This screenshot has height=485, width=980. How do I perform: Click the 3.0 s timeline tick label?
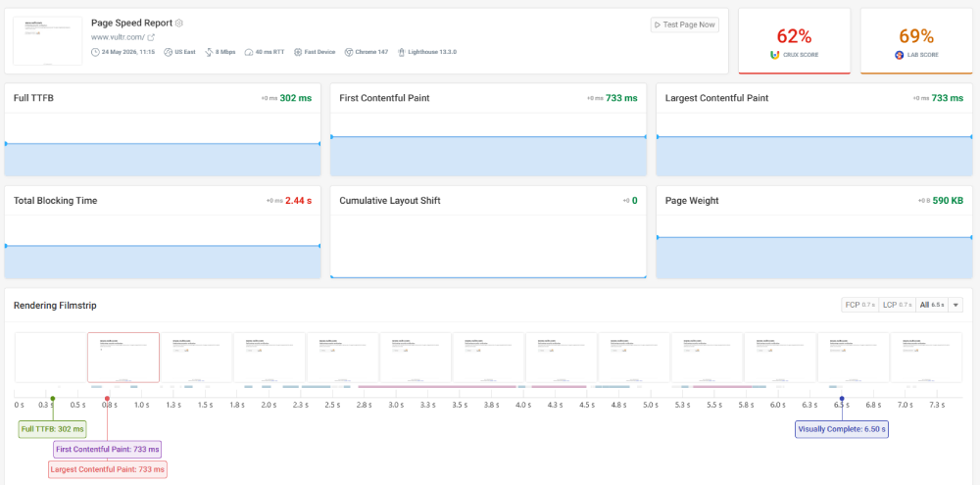[x=396, y=405]
